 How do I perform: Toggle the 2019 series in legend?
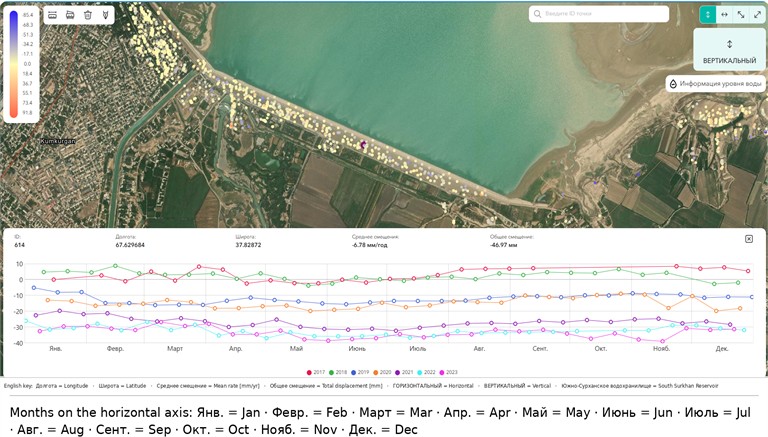(360, 372)
